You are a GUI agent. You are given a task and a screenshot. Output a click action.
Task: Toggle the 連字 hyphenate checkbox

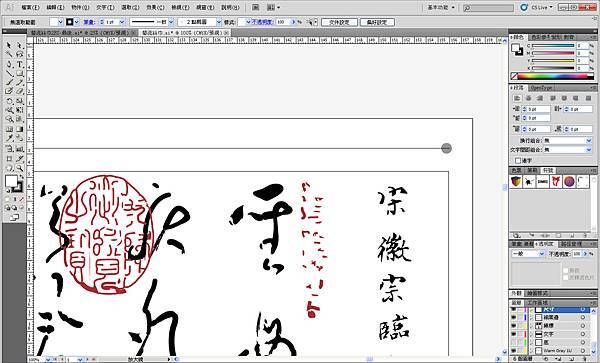tap(518, 161)
